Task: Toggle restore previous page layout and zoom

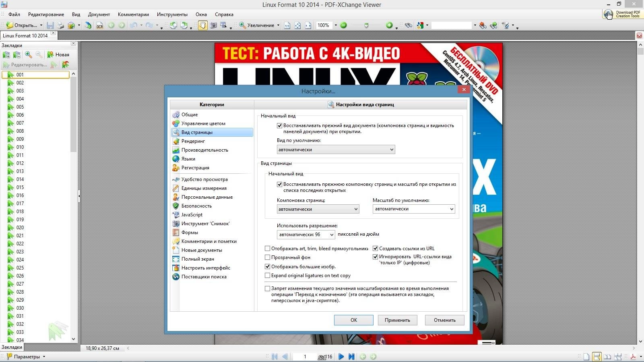Action: 279,184
